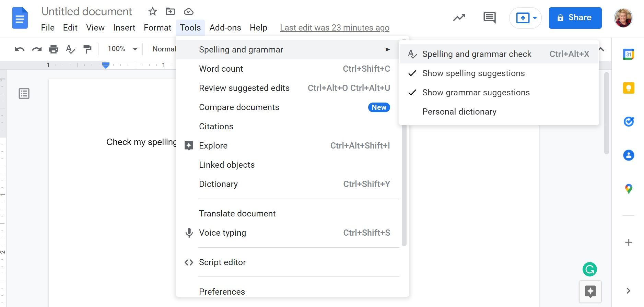This screenshot has width=644, height=307.
Task: Click the Move to folder icon
Action: 170,12
